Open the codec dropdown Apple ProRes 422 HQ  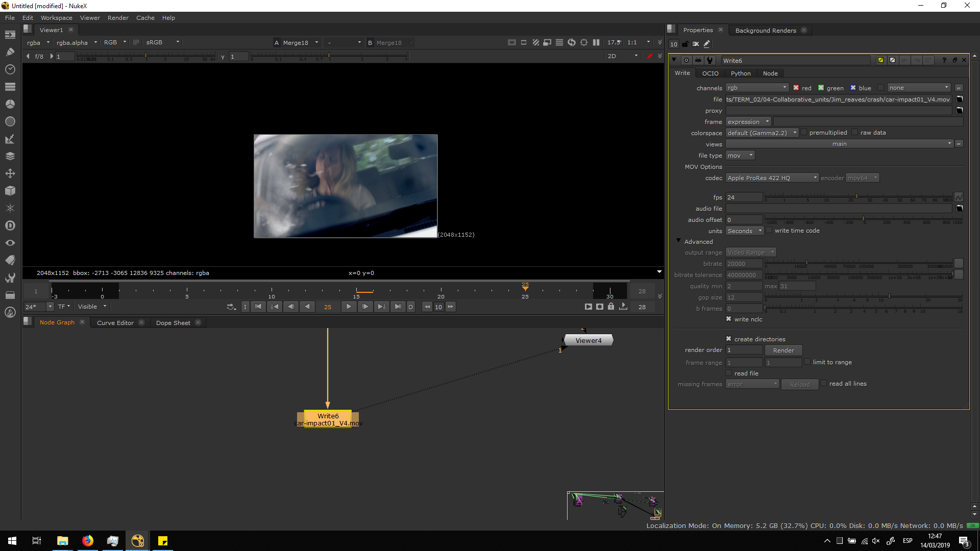772,178
